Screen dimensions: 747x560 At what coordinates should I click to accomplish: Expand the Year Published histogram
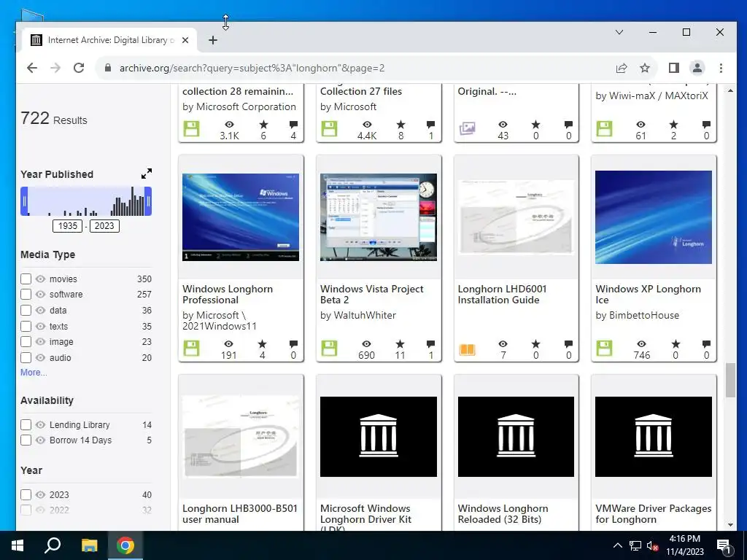(146, 174)
